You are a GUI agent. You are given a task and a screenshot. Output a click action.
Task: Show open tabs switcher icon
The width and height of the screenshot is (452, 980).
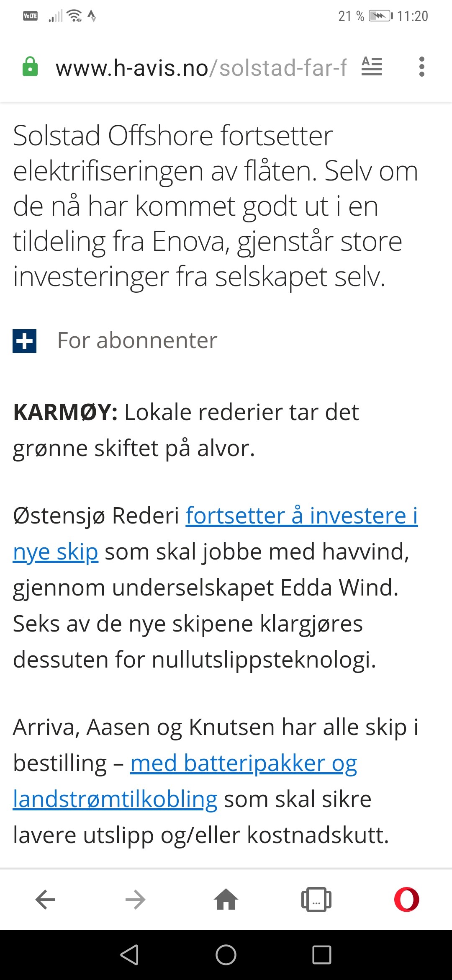[x=316, y=900]
